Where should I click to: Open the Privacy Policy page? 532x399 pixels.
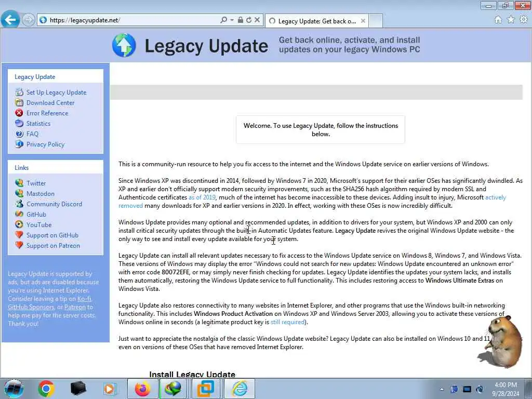pos(46,144)
